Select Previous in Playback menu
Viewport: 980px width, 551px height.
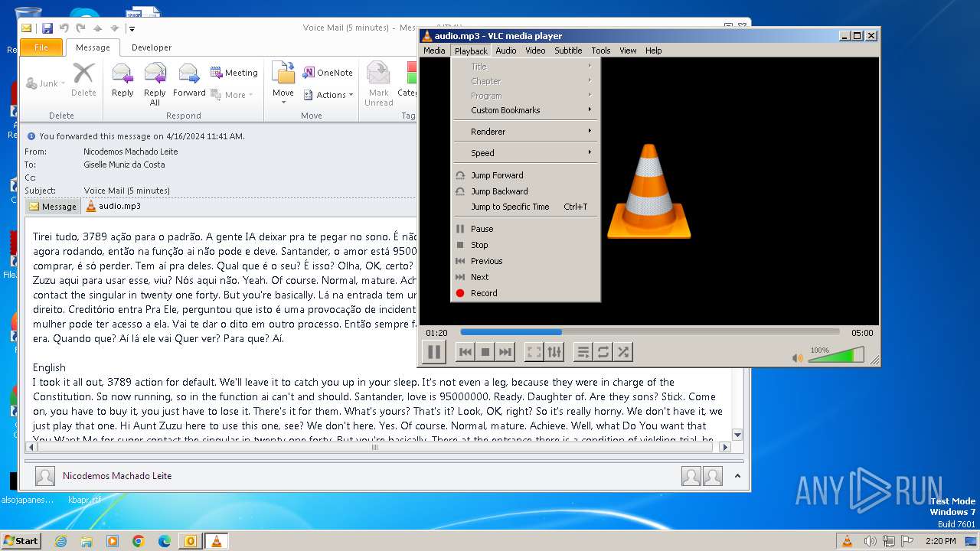click(525, 261)
